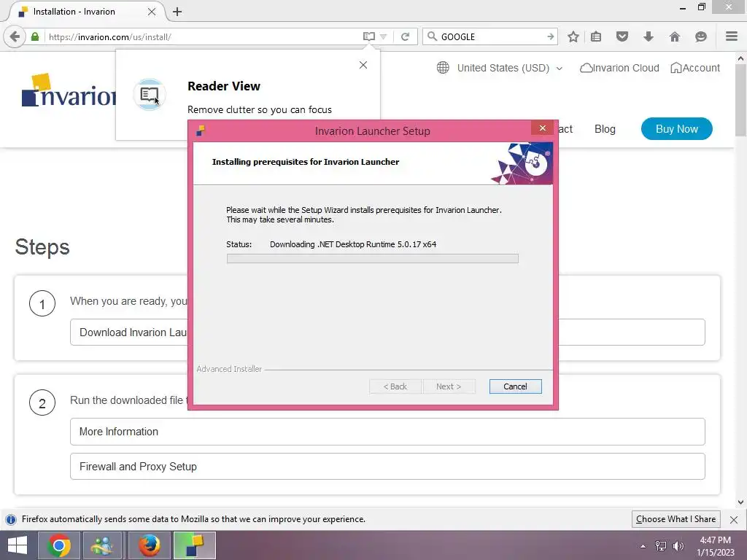Close the Invarion Launcher Setup dialog
The height and width of the screenshot is (560, 747).
[x=542, y=128]
